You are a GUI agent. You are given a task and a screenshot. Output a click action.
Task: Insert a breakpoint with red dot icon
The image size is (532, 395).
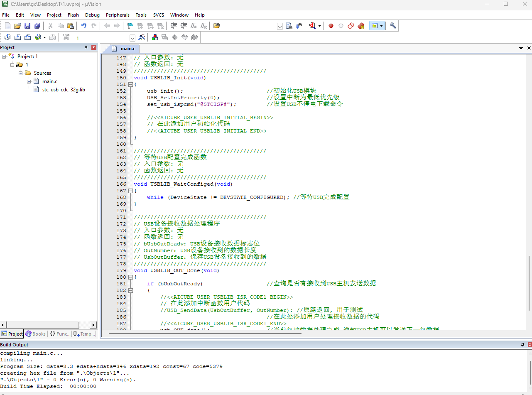[331, 26]
